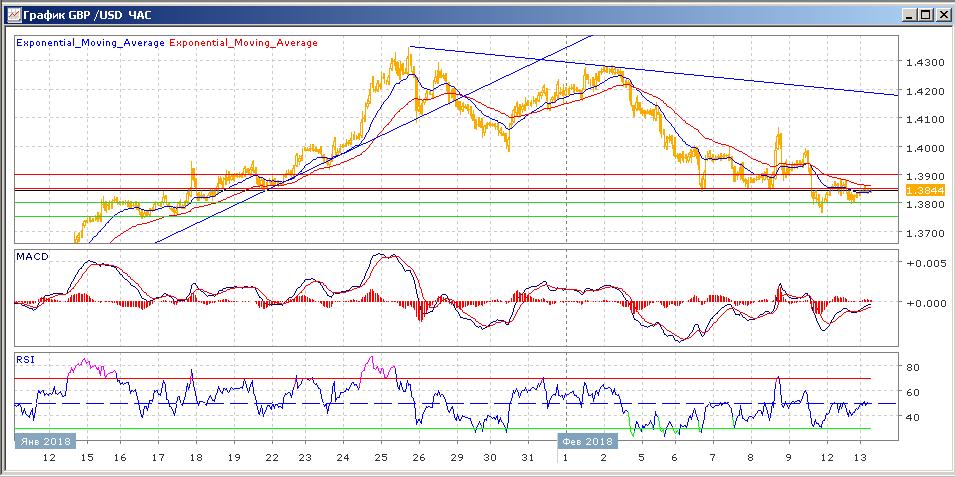Maximize the GBP/USD chart window

pyautogui.click(x=923, y=14)
